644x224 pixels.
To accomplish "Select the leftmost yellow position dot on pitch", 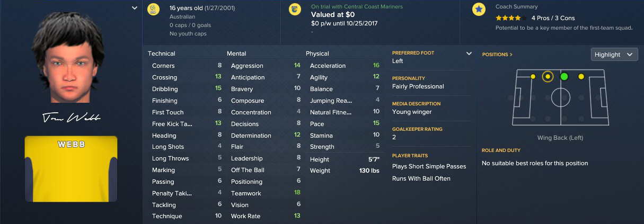I will click(533, 77).
